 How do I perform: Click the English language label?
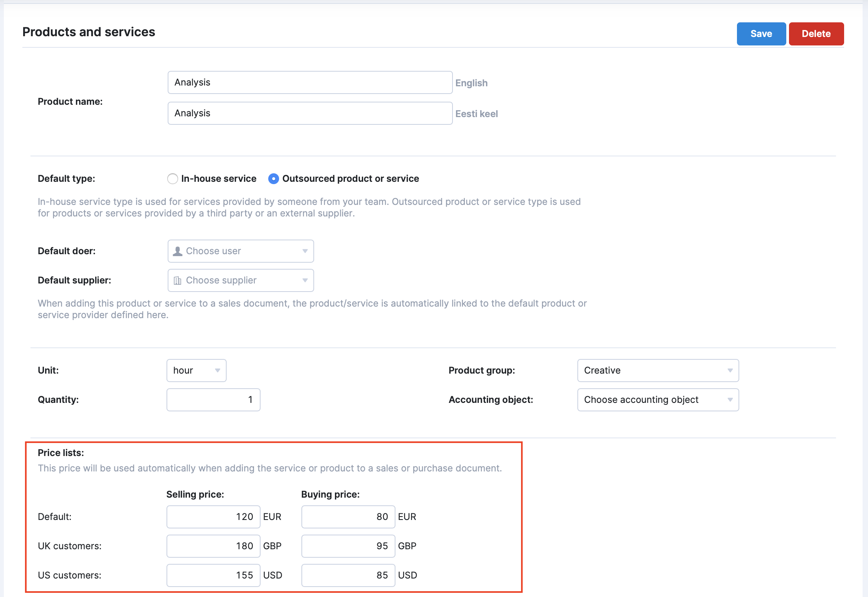point(471,83)
